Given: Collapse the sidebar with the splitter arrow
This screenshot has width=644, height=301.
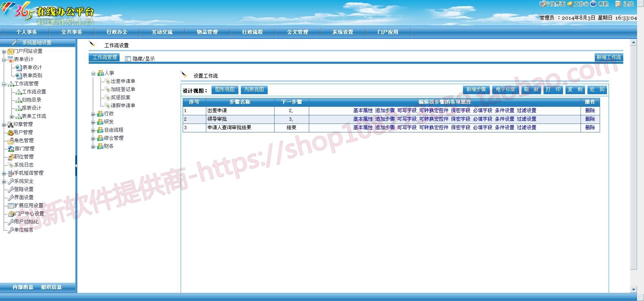Looking at the screenshot, I should pyautogui.click(x=76, y=166).
